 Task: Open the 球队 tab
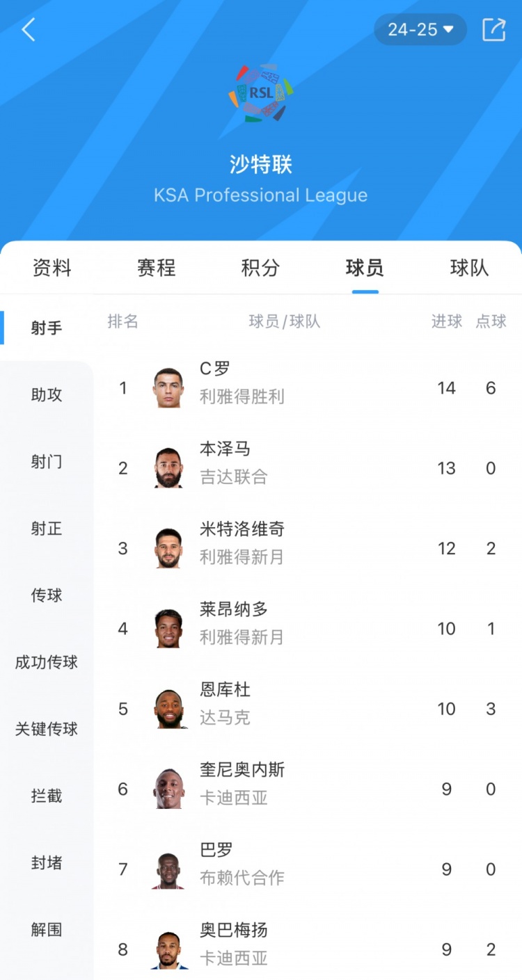pos(469,268)
